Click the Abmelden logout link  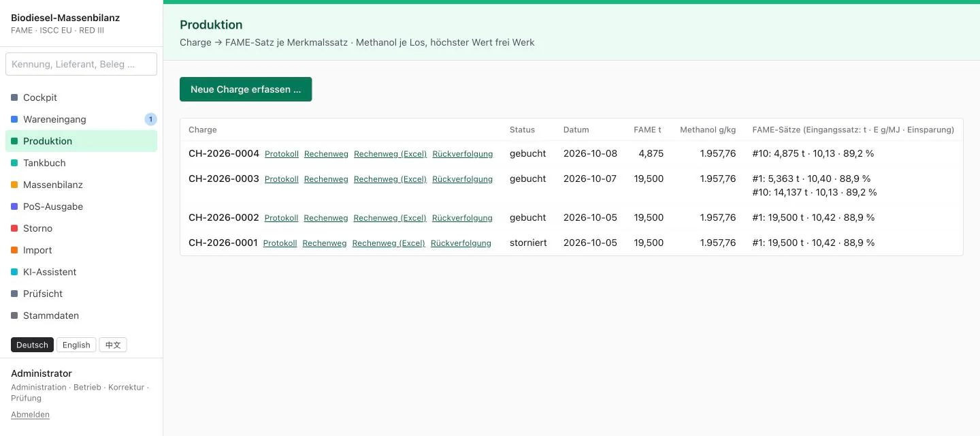click(x=30, y=414)
